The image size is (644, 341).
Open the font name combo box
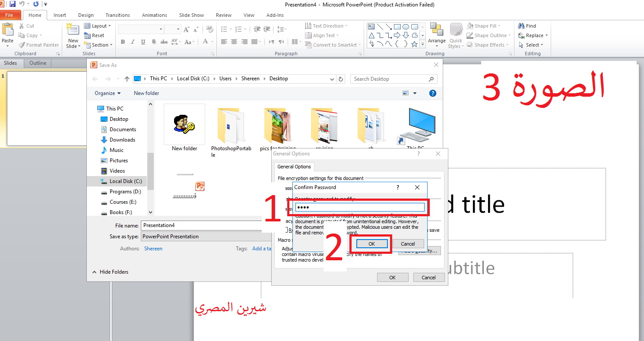[x=141, y=29]
